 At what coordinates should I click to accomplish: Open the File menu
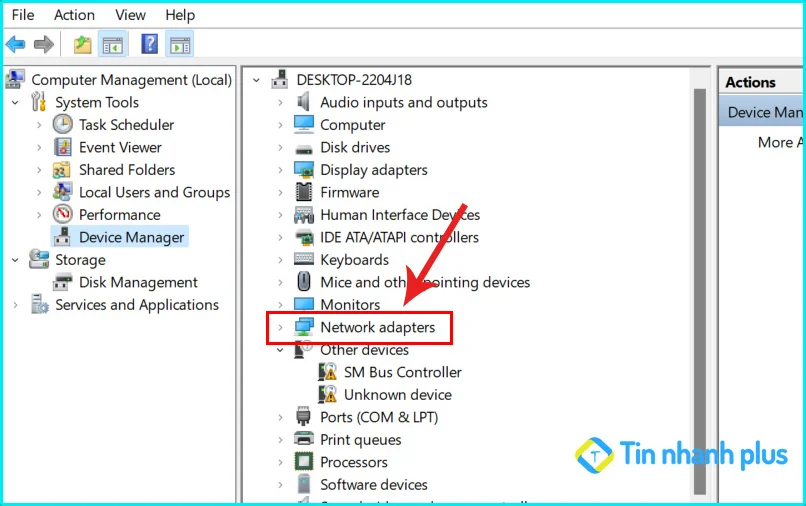tap(23, 15)
